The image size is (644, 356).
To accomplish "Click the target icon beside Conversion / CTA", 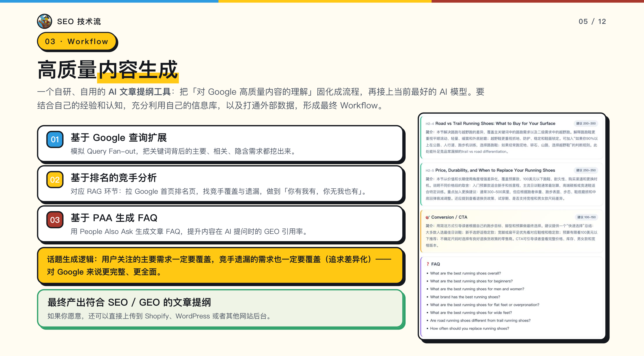I will (x=427, y=217).
